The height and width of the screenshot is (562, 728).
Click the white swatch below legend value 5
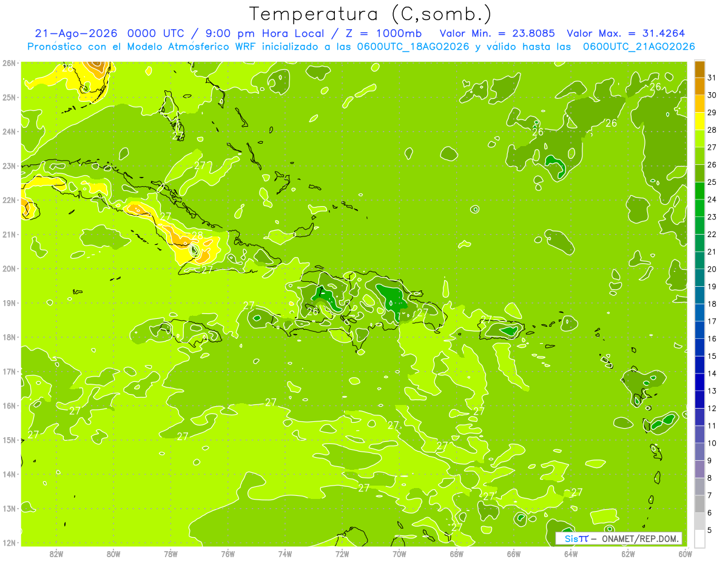click(699, 538)
